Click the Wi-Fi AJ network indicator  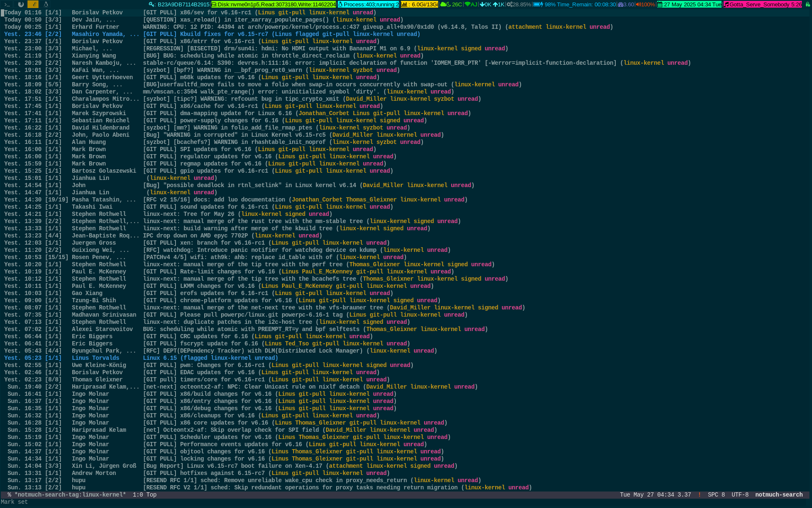point(471,4)
